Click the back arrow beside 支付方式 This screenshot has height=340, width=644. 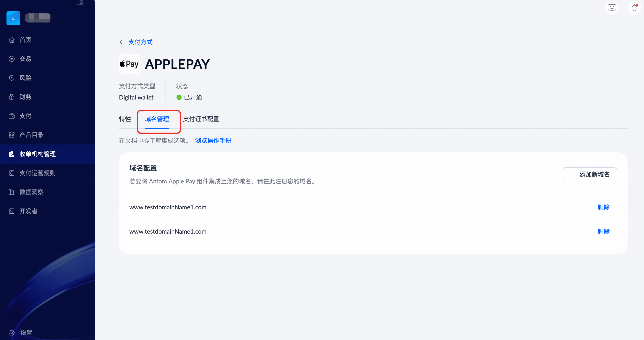[x=122, y=42]
